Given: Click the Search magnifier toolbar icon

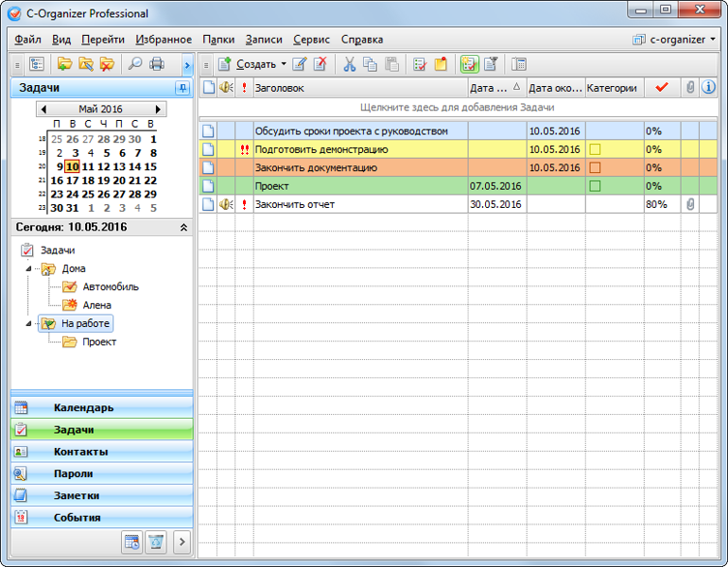Looking at the screenshot, I should (x=135, y=64).
